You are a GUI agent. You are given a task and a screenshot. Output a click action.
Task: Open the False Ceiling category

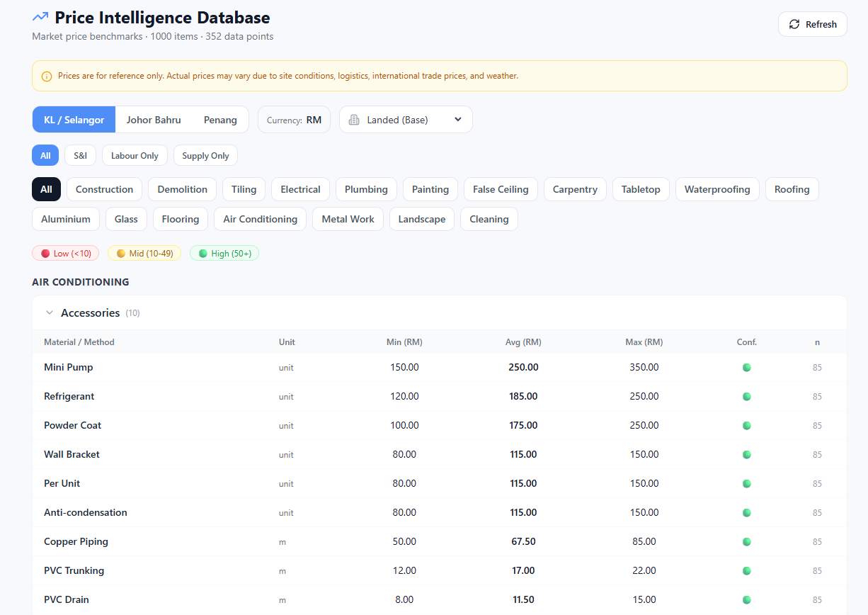tap(501, 189)
